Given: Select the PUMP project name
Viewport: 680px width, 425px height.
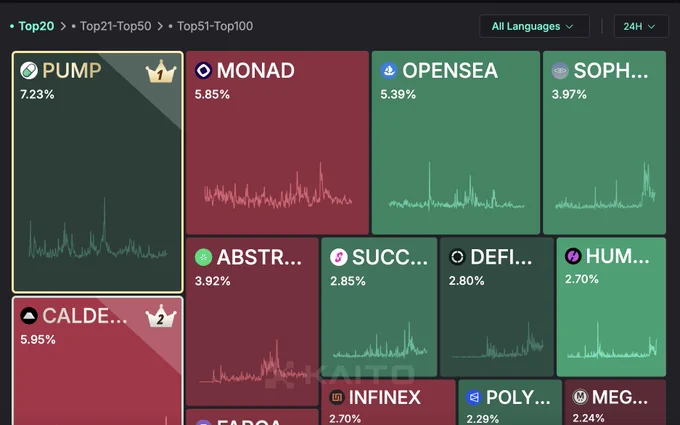Looking at the screenshot, I should tap(72, 70).
